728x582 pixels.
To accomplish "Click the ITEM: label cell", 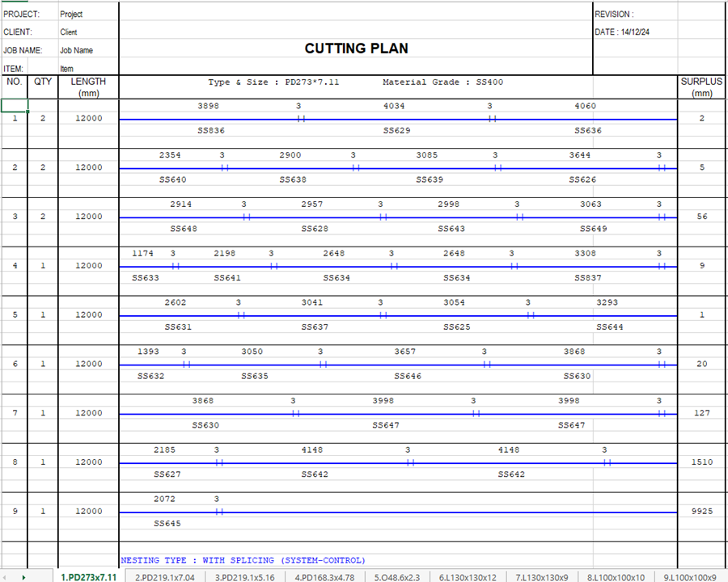I will [13, 69].
